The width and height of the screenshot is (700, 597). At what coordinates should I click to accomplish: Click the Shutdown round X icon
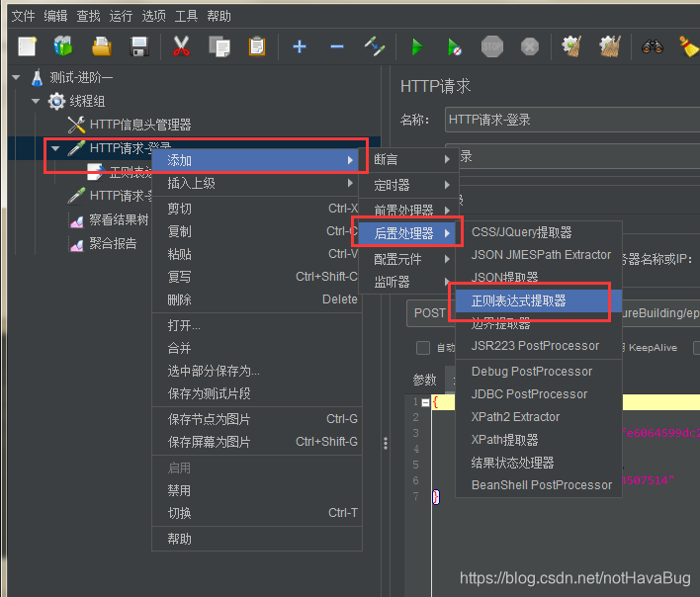[x=530, y=46]
